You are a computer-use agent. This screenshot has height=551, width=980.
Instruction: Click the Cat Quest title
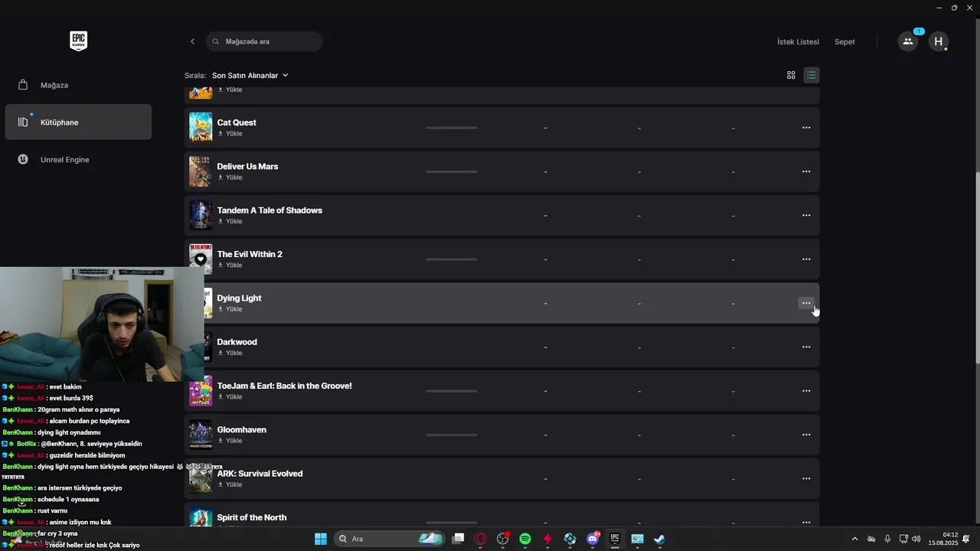tap(237, 122)
